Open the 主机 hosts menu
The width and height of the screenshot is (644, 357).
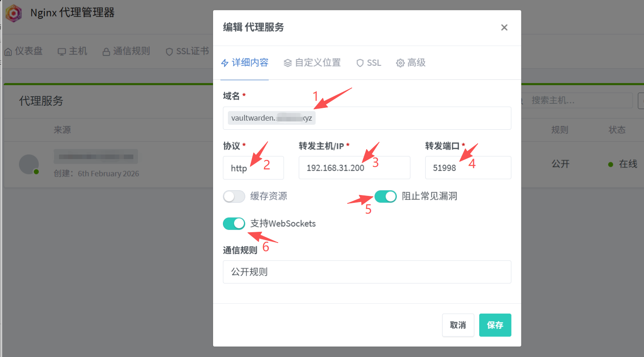[73, 51]
